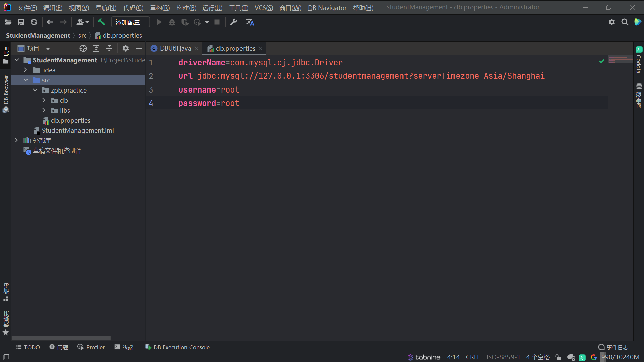
Task: Expand the libs folder node
Action: click(44, 110)
